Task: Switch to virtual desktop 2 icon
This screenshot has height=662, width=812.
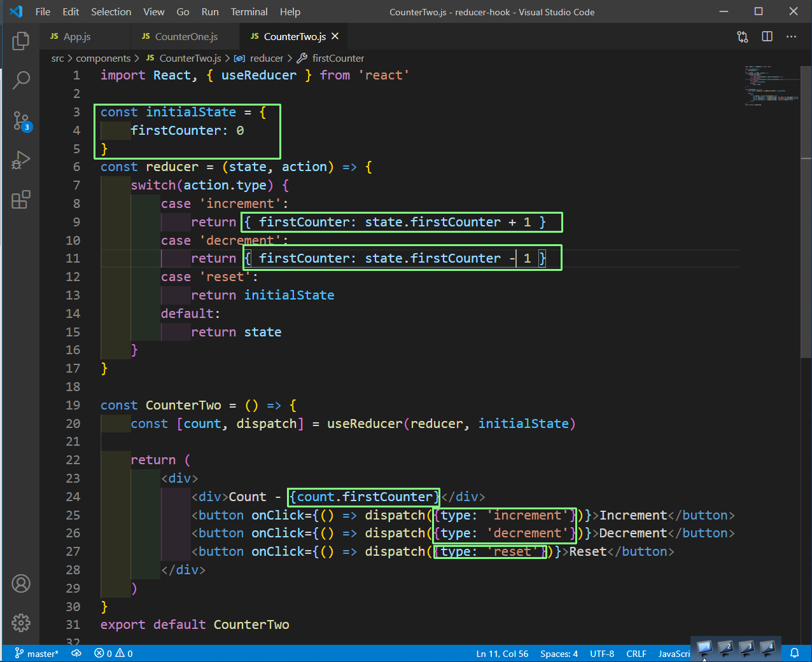Action: (725, 648)
